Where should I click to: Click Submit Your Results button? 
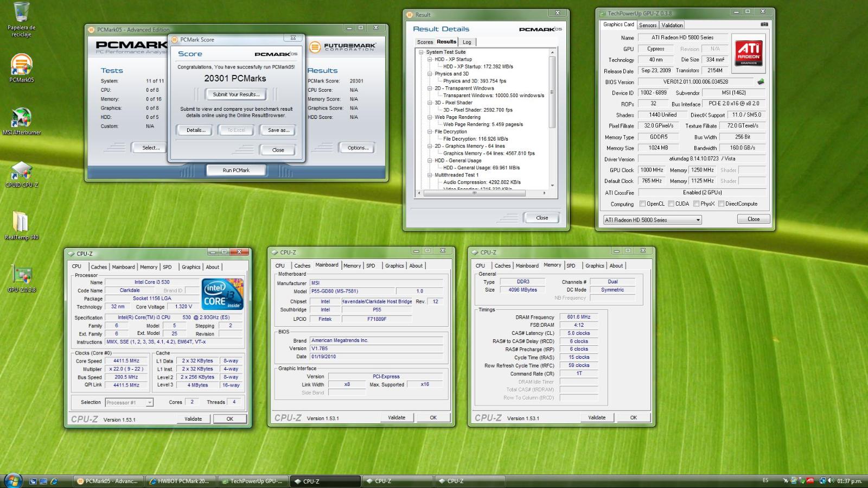point(236,94)
